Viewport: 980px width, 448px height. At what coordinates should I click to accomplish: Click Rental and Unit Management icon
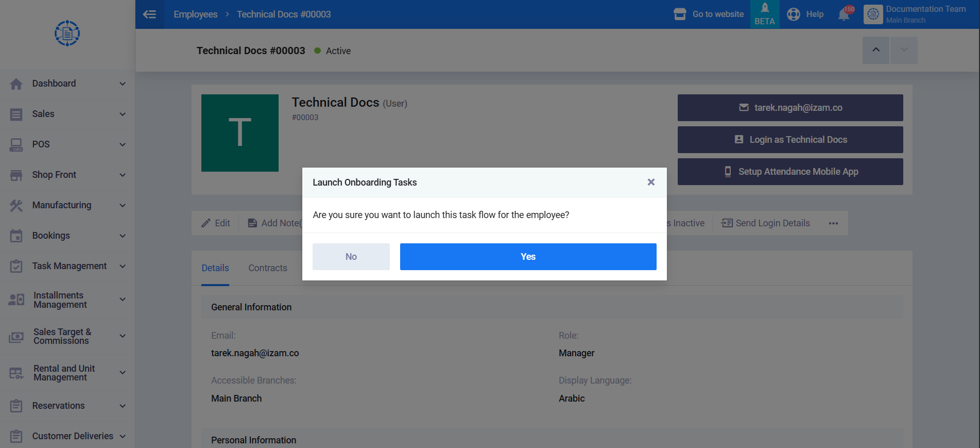[x=16, y=373]
